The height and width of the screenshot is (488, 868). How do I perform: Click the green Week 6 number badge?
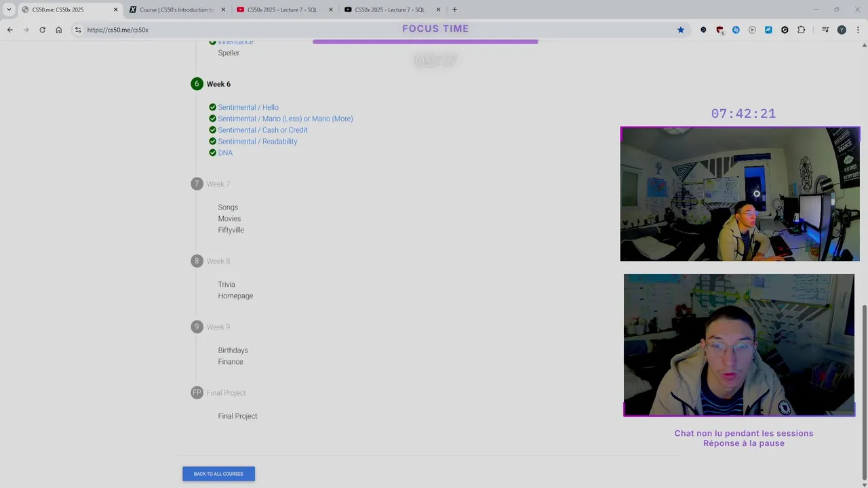[197, 84]
